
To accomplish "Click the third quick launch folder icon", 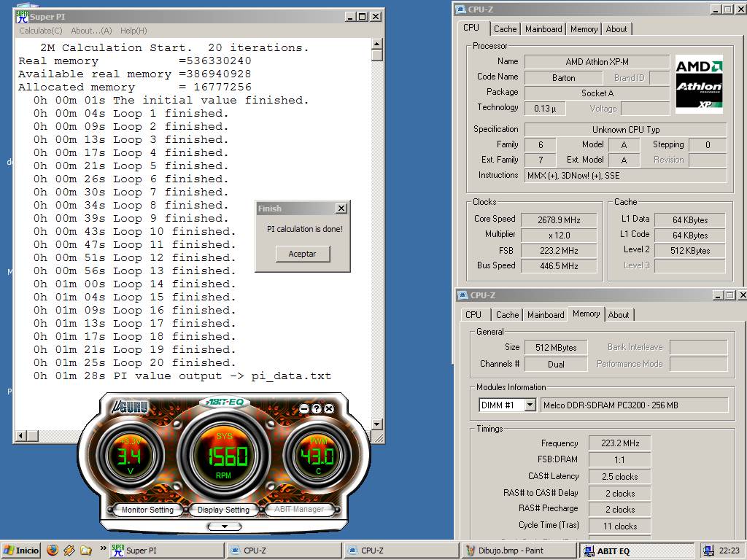I will click(x=85, y=551).
